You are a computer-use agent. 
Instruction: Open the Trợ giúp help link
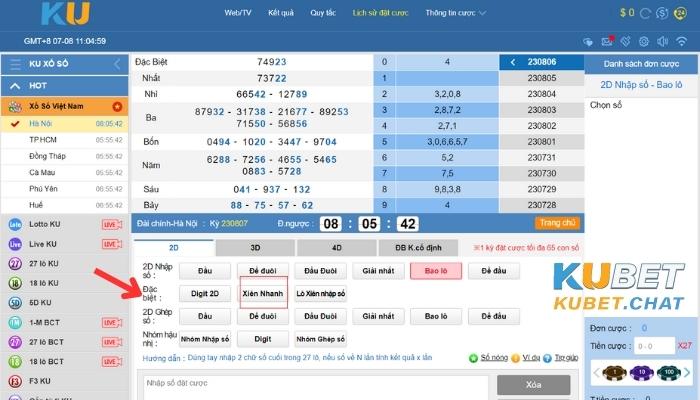click(x=566, y=358)
